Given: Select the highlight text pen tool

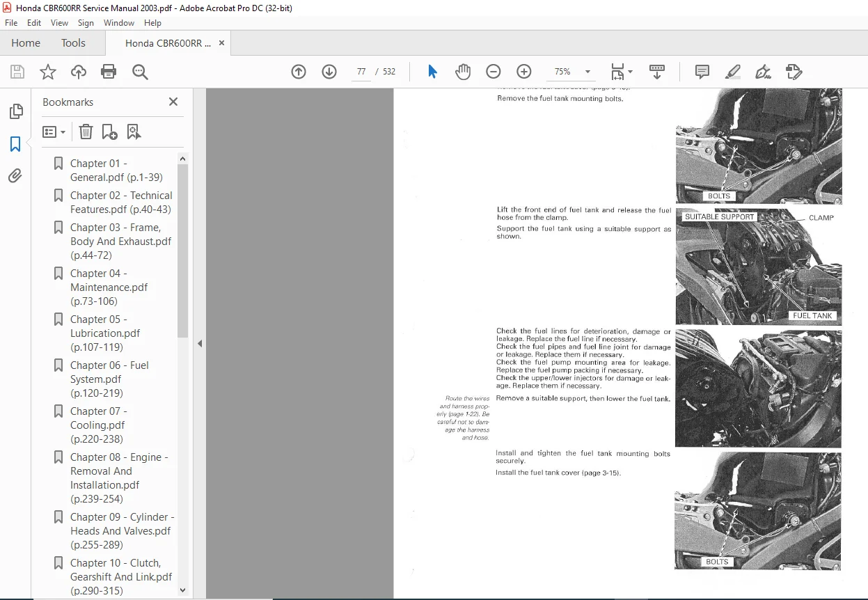Looking at the screenshot, I should click(732, 72).
